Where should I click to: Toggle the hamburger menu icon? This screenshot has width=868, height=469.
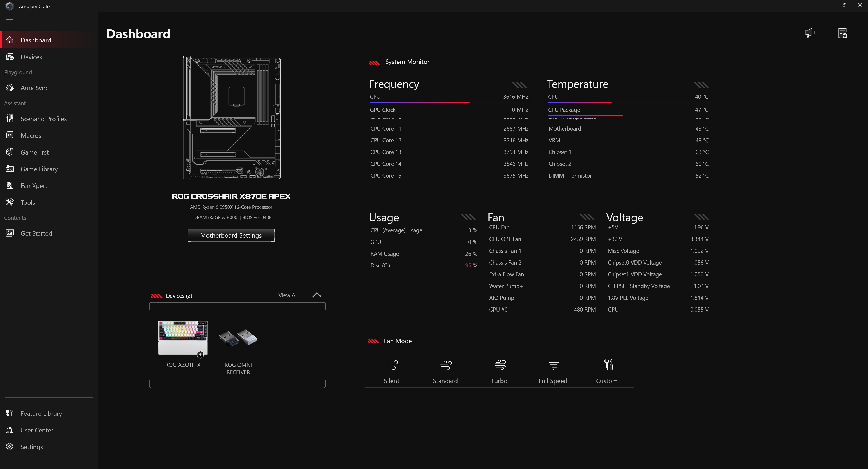click(x=9, y=22)
